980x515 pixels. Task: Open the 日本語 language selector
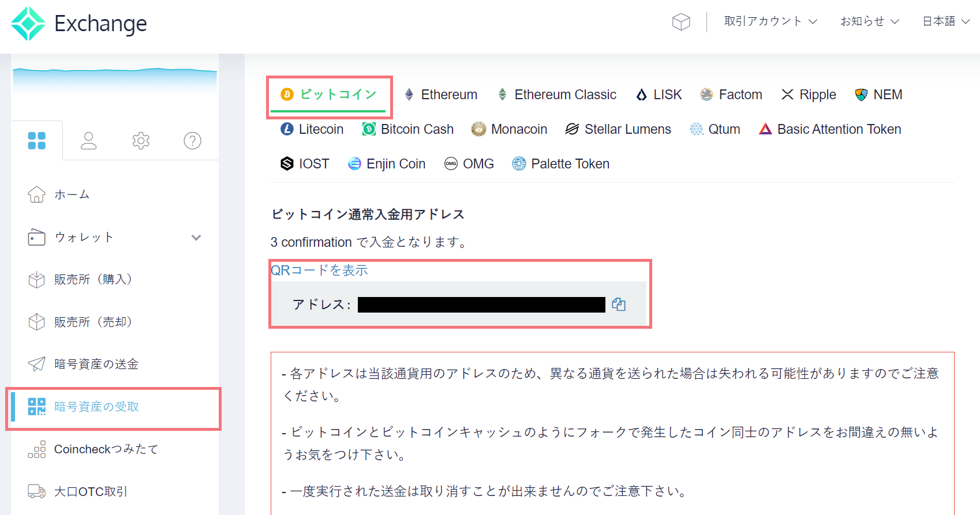coord(946,21)
